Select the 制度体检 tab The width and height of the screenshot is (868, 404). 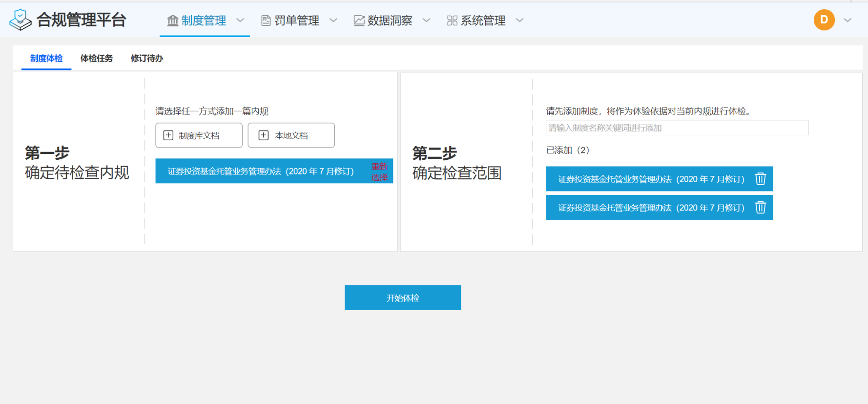point(46,59)
